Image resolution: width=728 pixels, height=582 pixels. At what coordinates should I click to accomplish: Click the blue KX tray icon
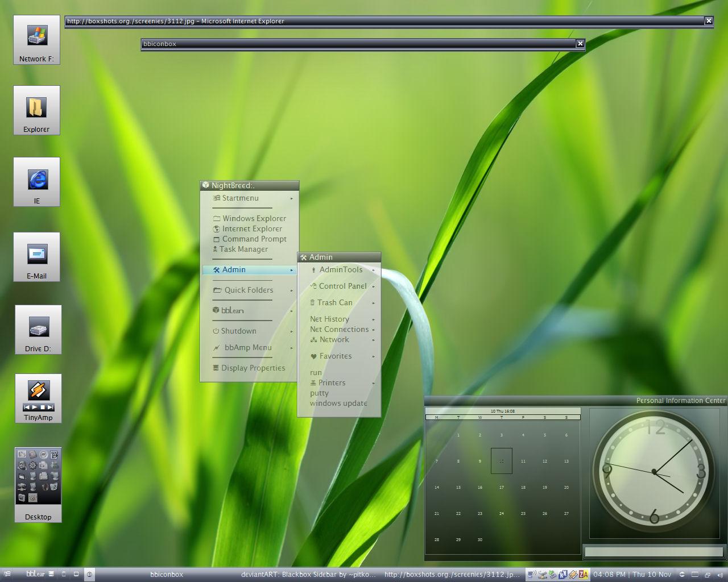coord(563,574)
